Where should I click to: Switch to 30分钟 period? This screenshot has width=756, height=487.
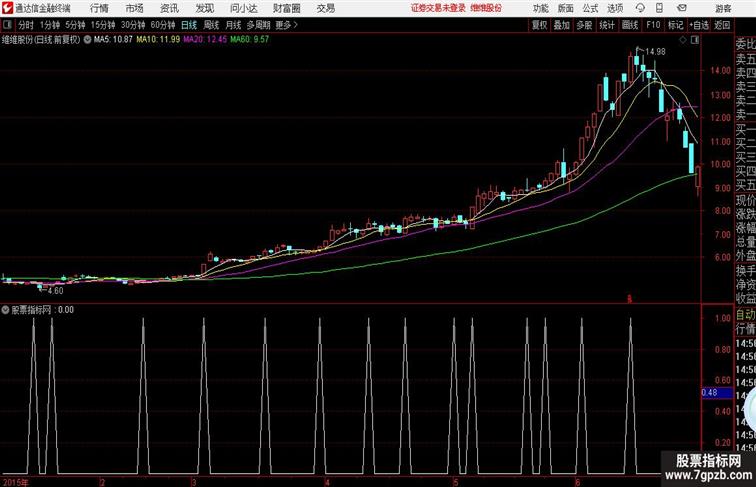tap(133, 25)
